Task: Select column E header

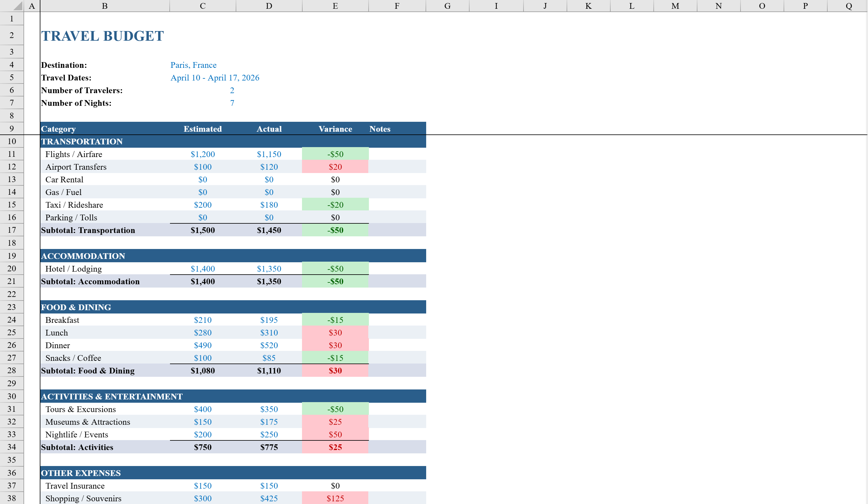Action: tap(335, 6)
